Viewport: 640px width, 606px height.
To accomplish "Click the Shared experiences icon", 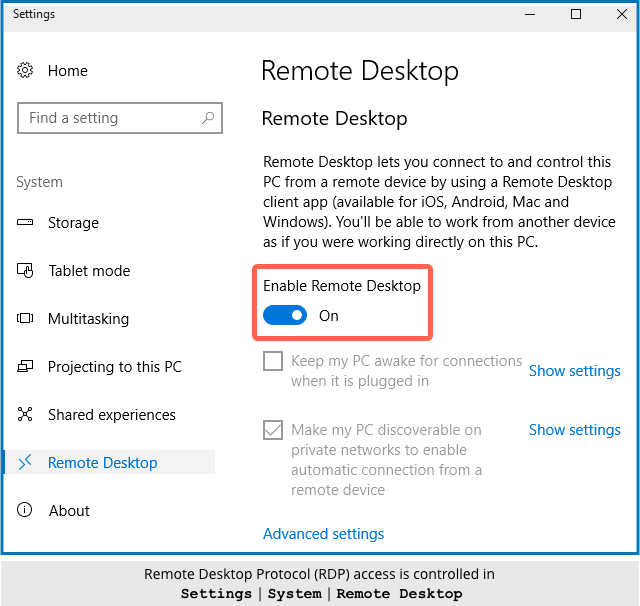I will [x=26, y=415].
